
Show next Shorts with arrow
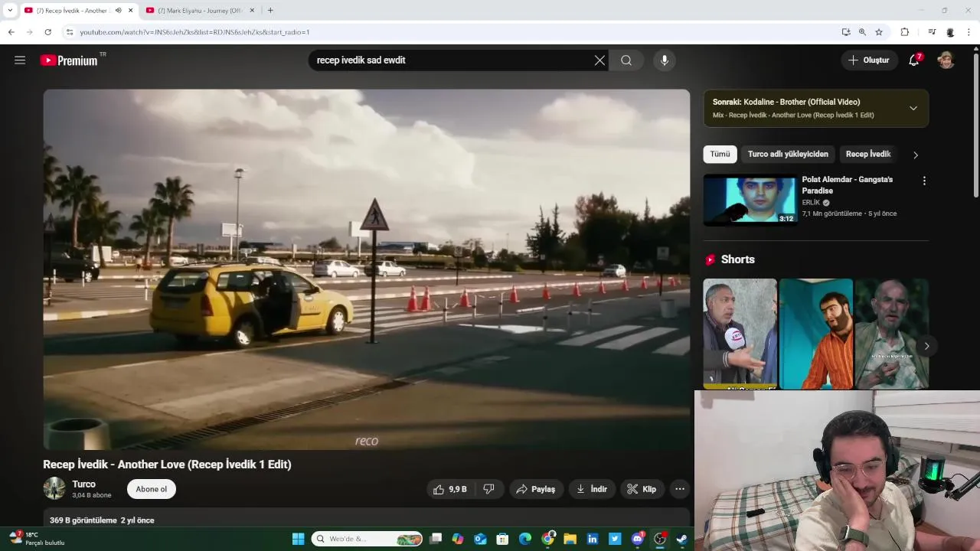[926, 346]
